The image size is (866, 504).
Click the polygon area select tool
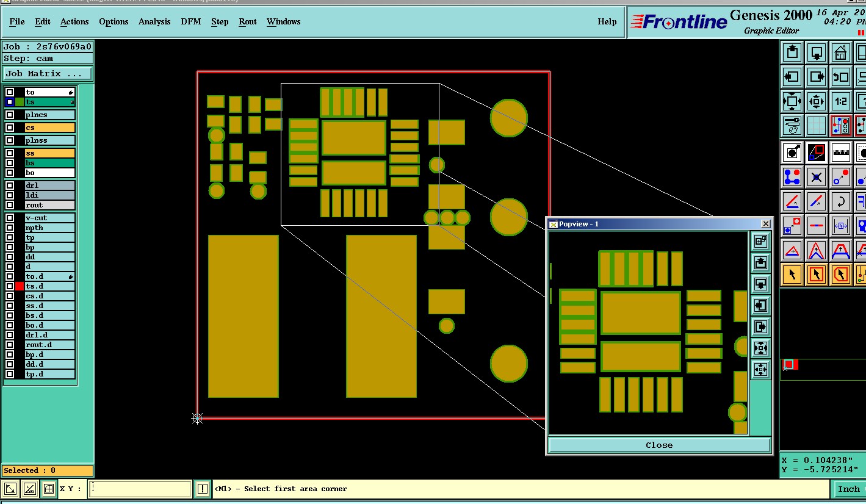(x=841, y=274)
